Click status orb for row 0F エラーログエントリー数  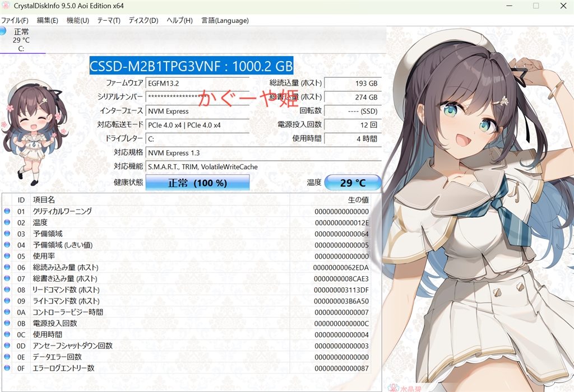click(x=7, y=368)
